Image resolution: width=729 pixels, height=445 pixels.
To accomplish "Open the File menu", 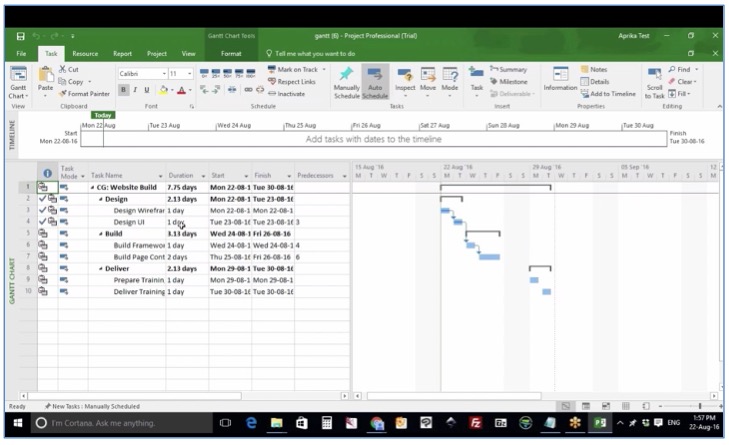I will pos(21,53).
